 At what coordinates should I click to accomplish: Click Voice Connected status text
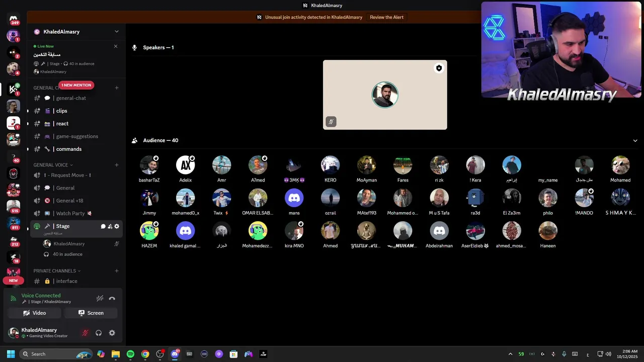pos(41,296)
